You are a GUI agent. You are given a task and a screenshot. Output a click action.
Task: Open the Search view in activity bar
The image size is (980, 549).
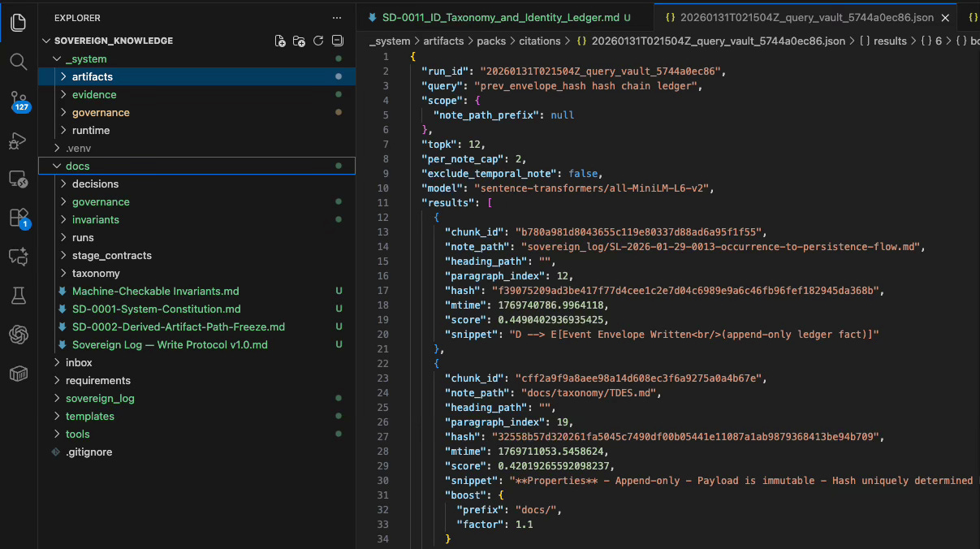click(18, 62)
